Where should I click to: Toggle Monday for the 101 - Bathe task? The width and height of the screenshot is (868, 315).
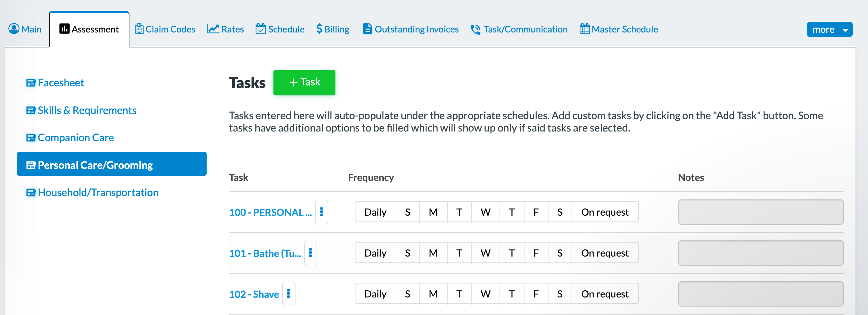[x=433, y=253]
